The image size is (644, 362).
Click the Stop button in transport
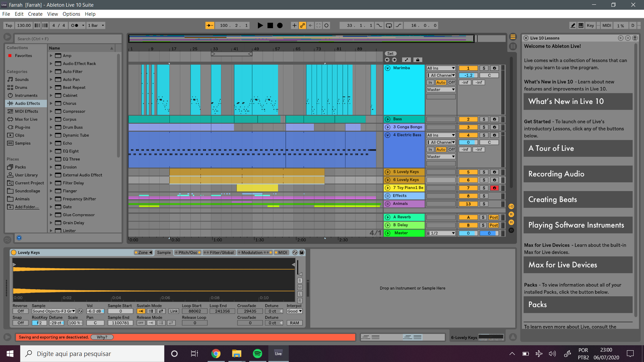tap(270, 25)
